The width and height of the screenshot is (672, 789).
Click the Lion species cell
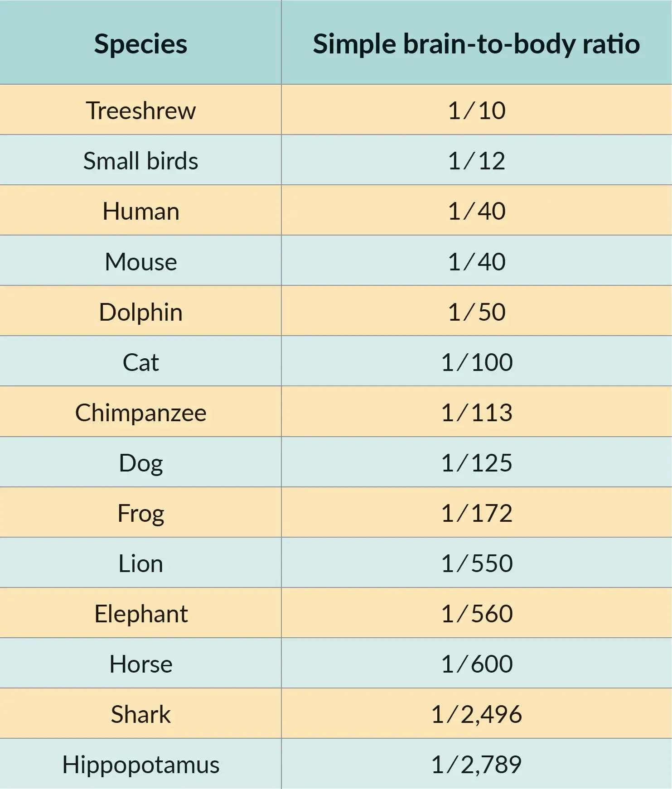pyautogui.click(x=140, y=563)
